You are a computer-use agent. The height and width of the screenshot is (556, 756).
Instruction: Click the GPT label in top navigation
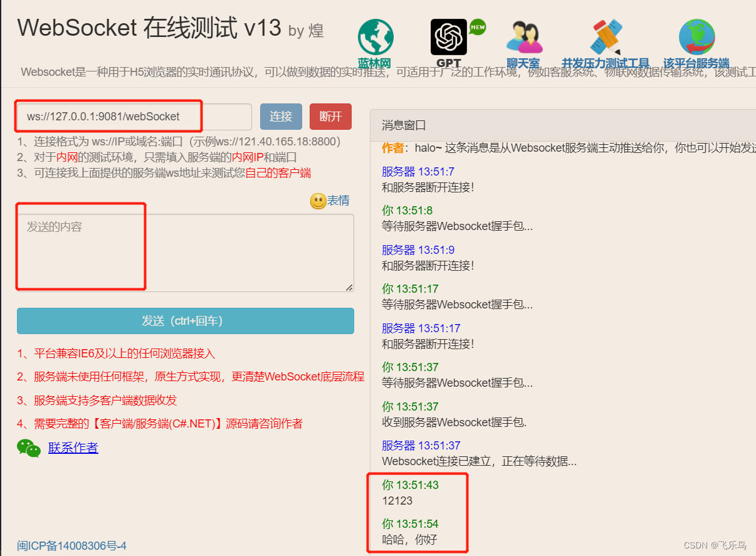[x=449, y=63]
